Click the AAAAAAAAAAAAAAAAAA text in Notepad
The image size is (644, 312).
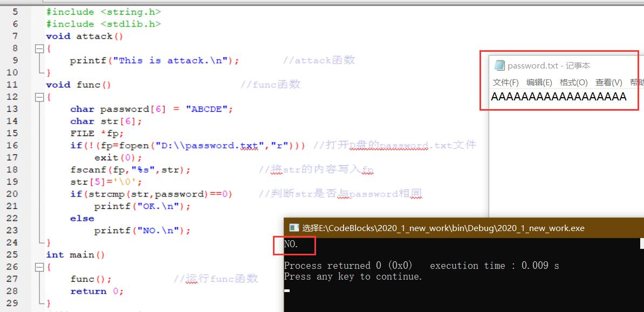click(559, 97)
